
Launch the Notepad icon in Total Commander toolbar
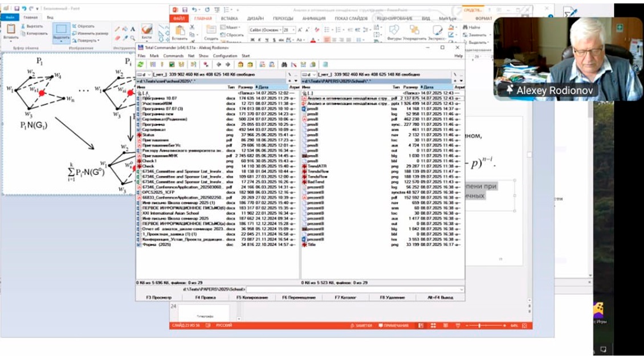pyautogui.click(x=325, y=64)
